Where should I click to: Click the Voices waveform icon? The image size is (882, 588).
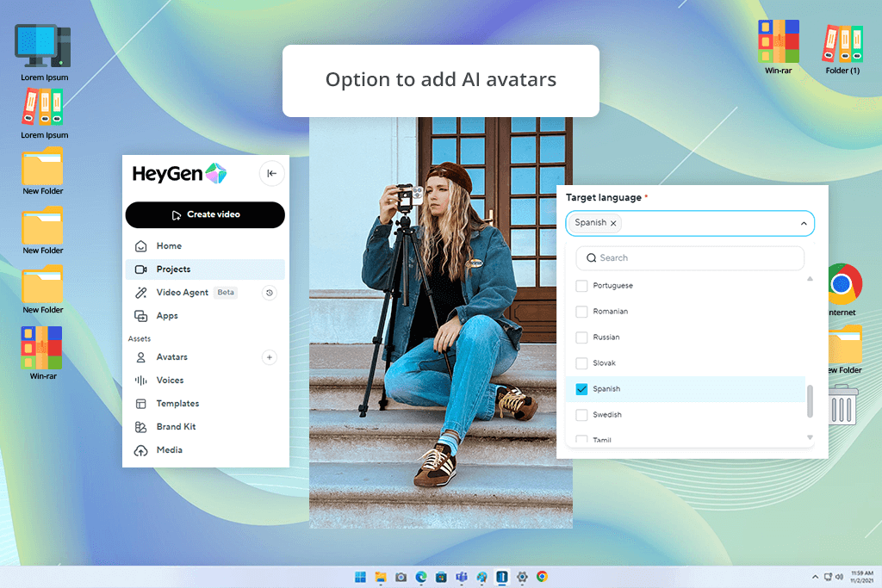pyautogui.click(x=140, y=381)
